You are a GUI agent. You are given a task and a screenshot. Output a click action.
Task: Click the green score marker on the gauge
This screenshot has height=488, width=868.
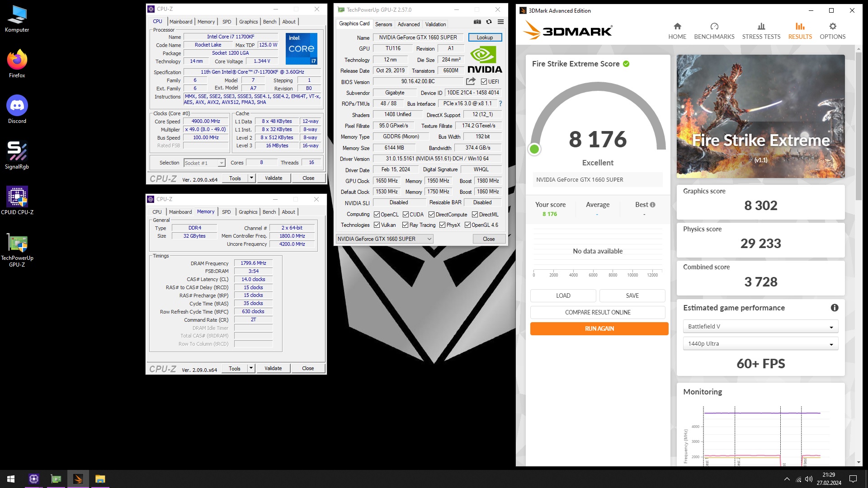click(534, 149)
